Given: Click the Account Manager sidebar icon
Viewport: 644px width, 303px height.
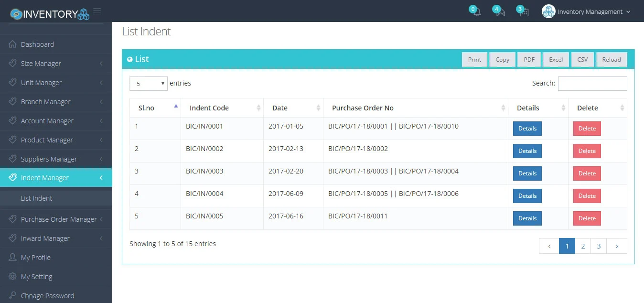Looking at the screenshot, I should click(13, 120).
